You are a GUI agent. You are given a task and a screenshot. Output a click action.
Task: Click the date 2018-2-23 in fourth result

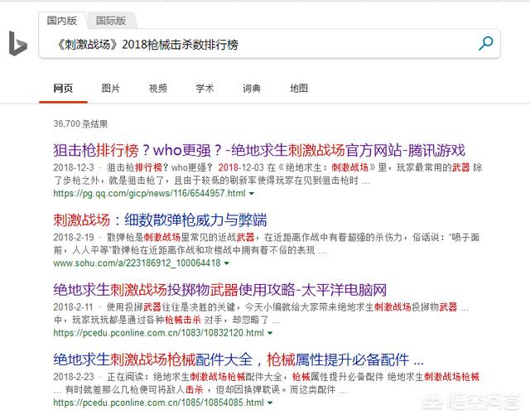click(x=74, y=377)
